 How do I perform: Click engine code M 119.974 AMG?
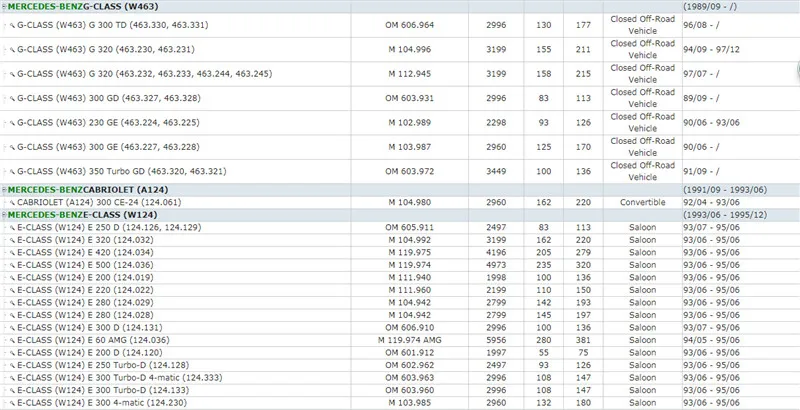410,340
